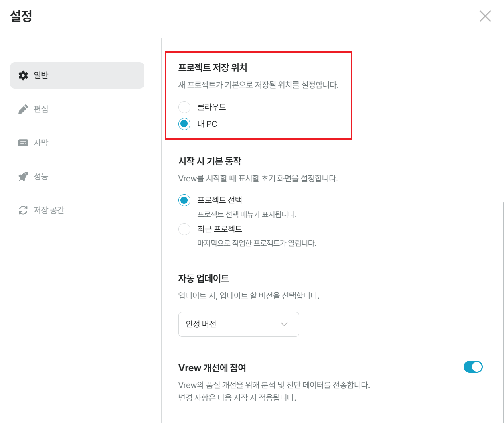The image size is (504, 423).
Task: Click the pencil icon for 편집
Action: tap(24, 109)
